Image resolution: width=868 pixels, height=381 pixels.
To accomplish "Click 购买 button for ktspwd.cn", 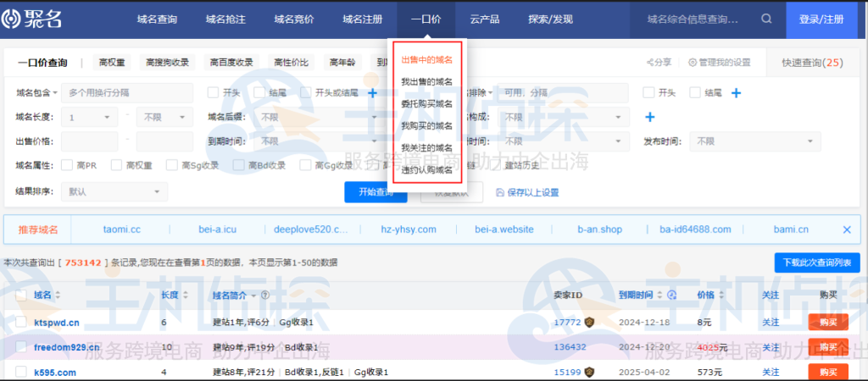I will tap(828, 323).
